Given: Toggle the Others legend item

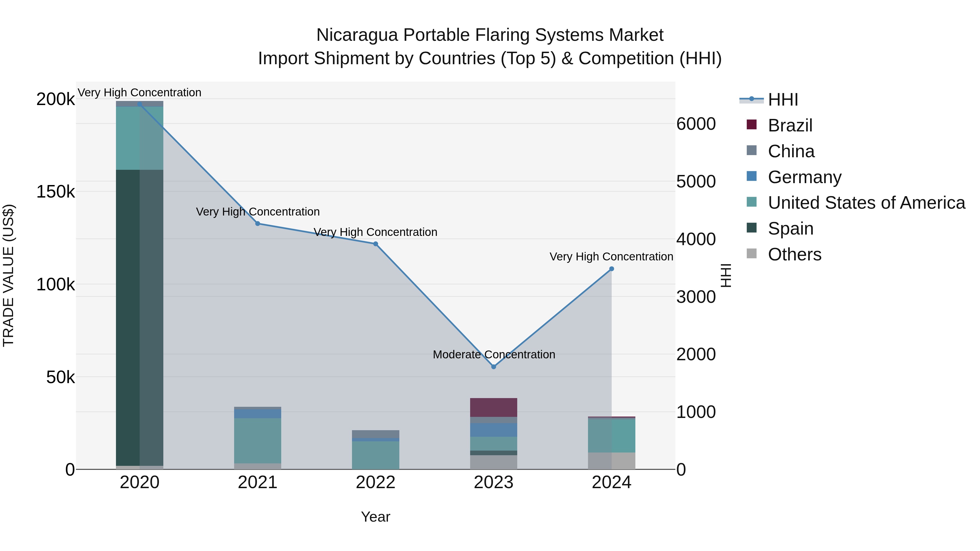Looking at the screenshot, I should [x=784, y=254].
